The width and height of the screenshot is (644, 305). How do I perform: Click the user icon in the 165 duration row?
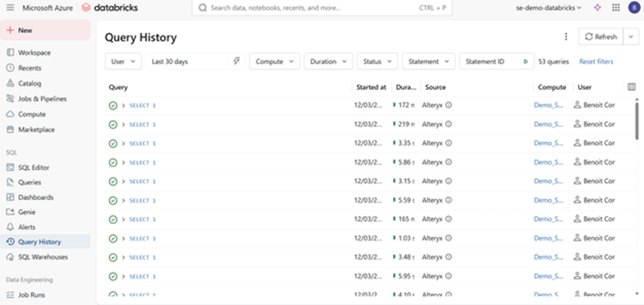coord(577,219)
